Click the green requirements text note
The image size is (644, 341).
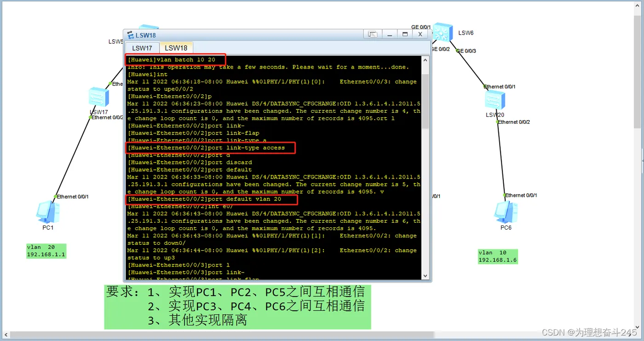[x=237, y=306]
